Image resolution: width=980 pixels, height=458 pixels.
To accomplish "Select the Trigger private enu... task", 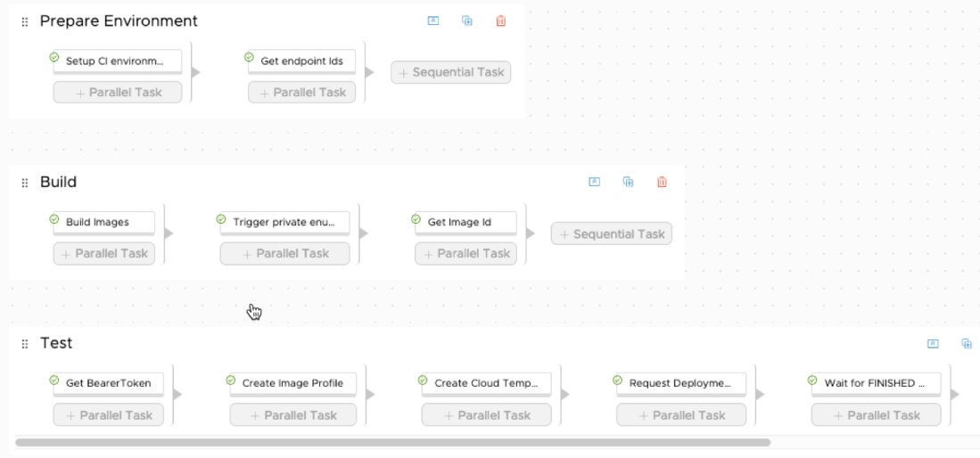I will (x=284, y=223).
